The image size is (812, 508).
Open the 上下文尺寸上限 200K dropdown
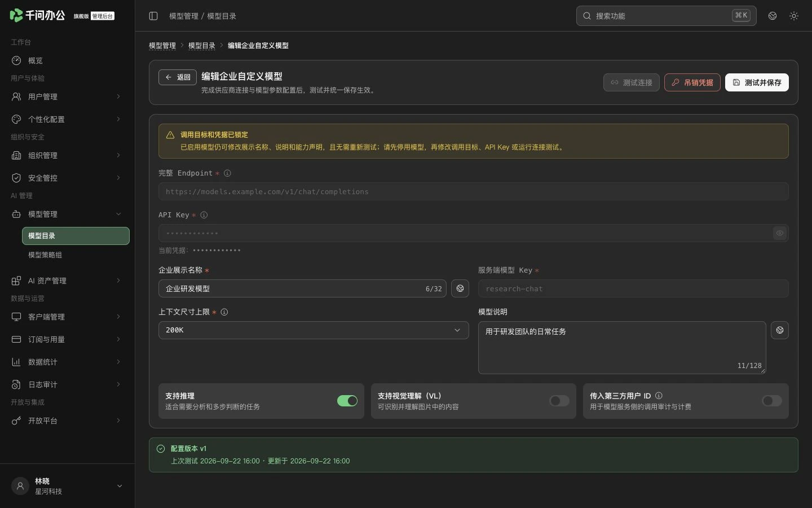(314, 330)
